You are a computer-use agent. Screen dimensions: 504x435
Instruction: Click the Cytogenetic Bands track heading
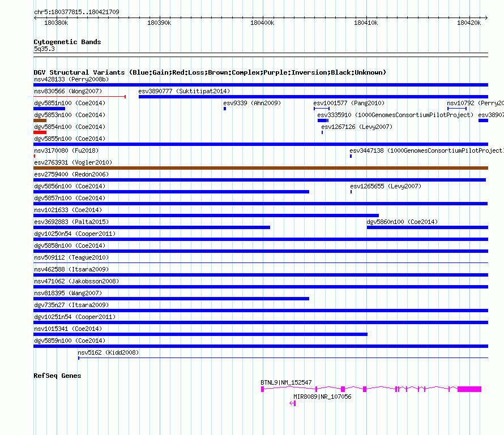pyautogui.click(x=67, y=42)
